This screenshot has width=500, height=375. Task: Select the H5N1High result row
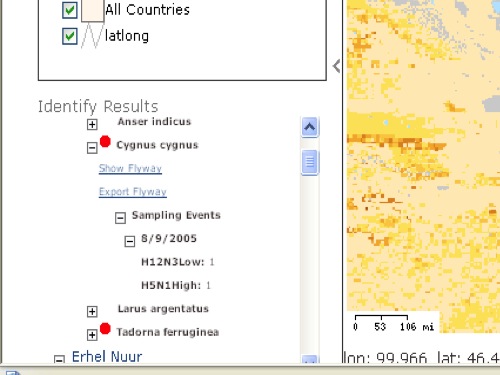click(x=176, y=285)
